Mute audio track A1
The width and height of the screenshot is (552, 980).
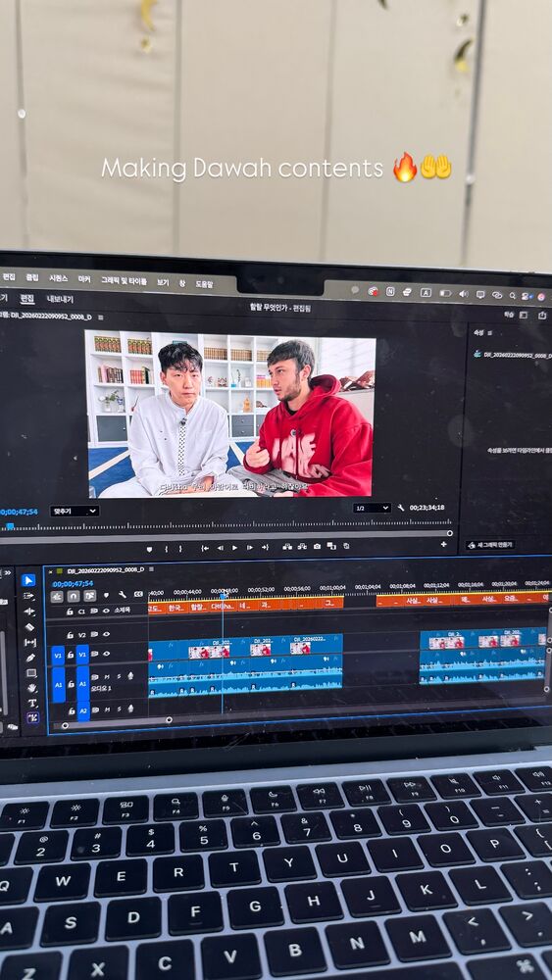coord(108,676)
